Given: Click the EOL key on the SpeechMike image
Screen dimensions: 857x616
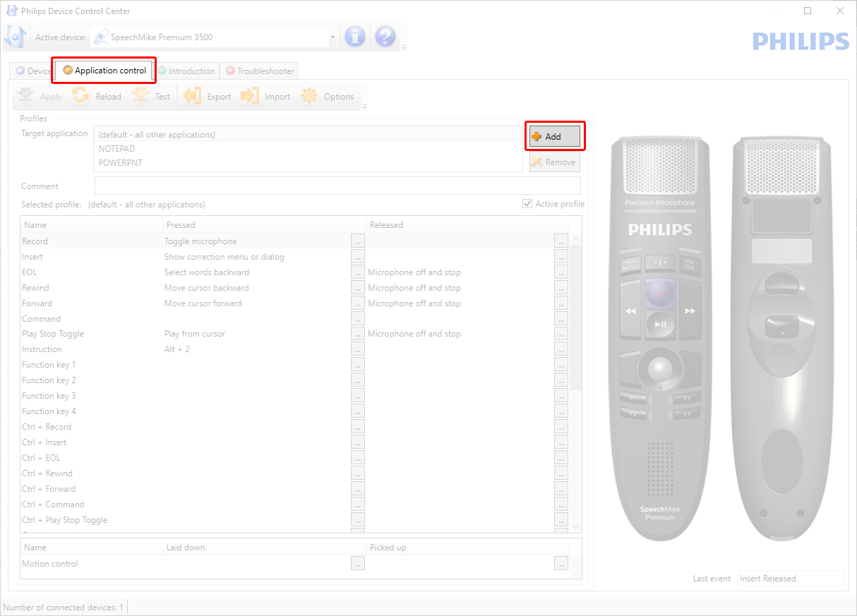Looking at the screenshot, I should tap(630, 265).
